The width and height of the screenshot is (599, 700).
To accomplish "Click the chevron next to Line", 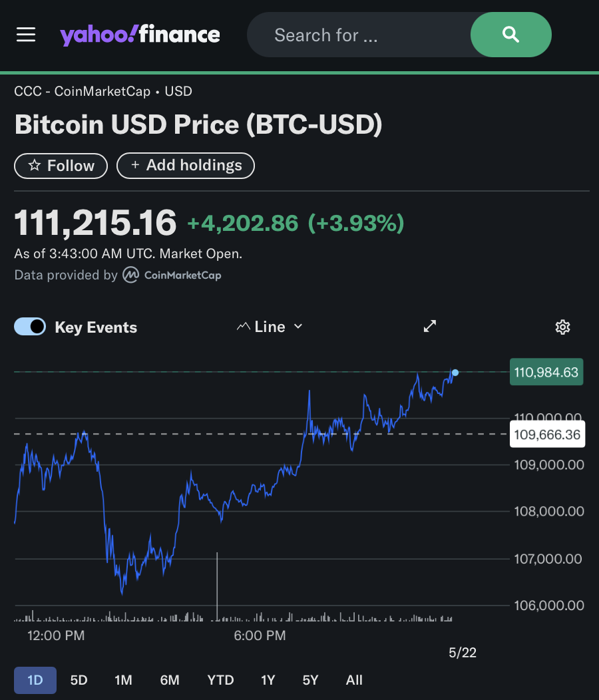I will tap(298, 327).
